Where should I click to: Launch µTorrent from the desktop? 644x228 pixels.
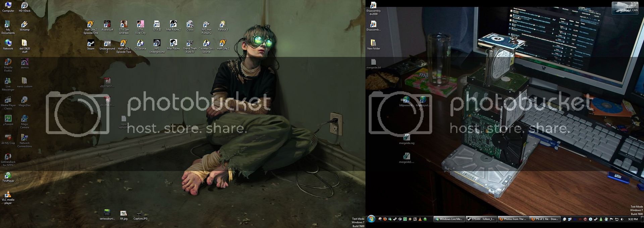(8, 120)
